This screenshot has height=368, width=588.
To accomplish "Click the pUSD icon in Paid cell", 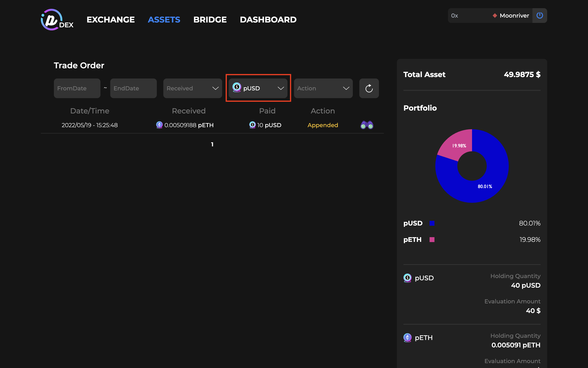I will click(252, 125).
